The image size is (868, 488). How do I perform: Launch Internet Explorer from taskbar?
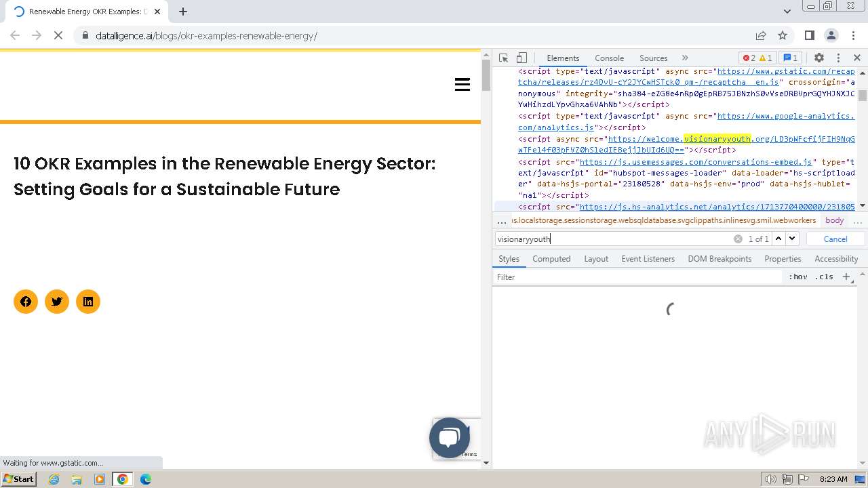pos(54,479)
